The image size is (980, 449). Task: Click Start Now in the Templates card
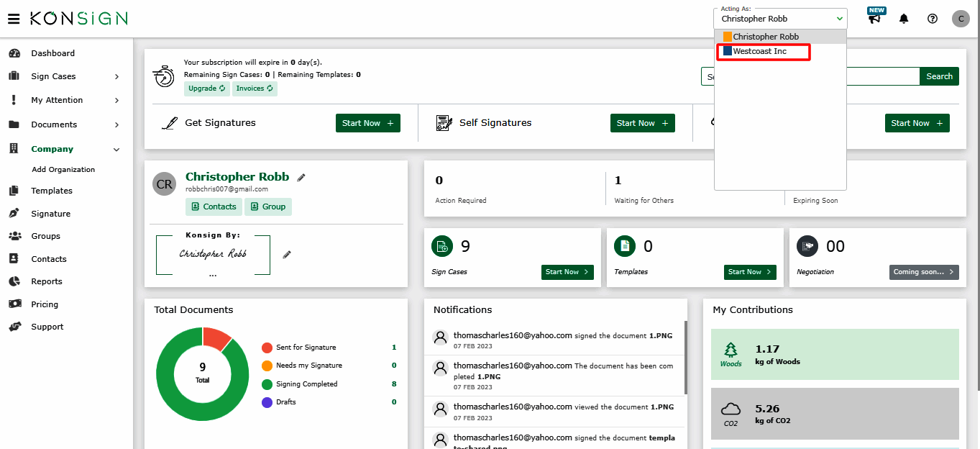pyautogui.click(x=750, y=272)
